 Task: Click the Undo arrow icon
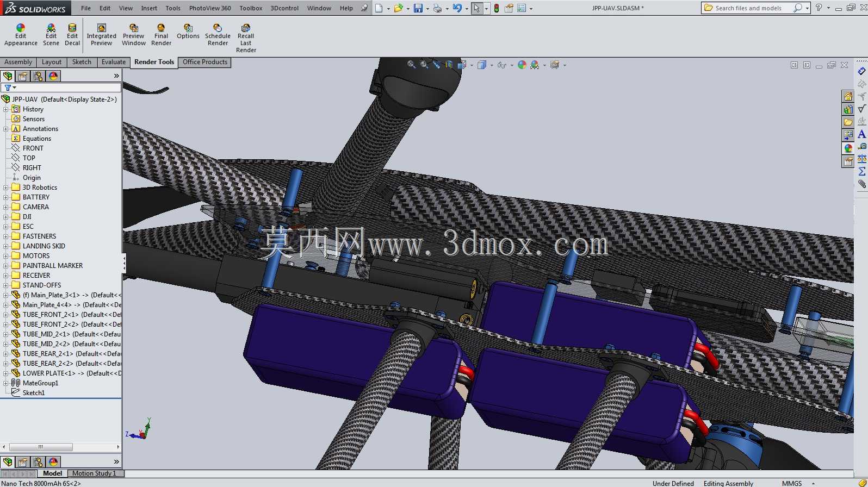point(457,8)
